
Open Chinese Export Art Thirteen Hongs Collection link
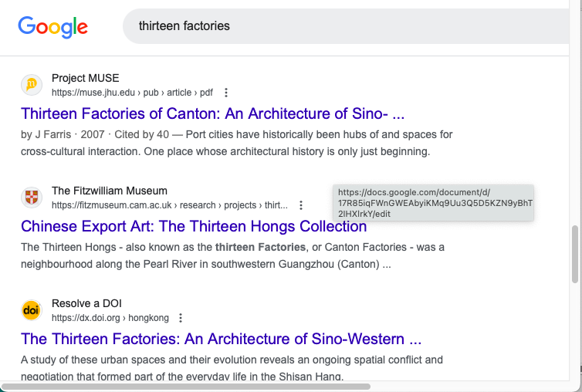click(x=194, y=226)
